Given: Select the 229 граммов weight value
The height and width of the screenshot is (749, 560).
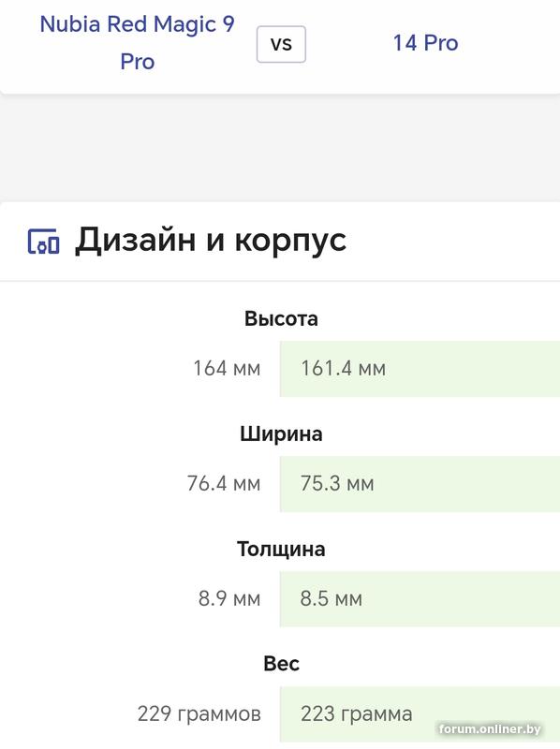Looking at the screenshot, I should (x=199, y=714).
